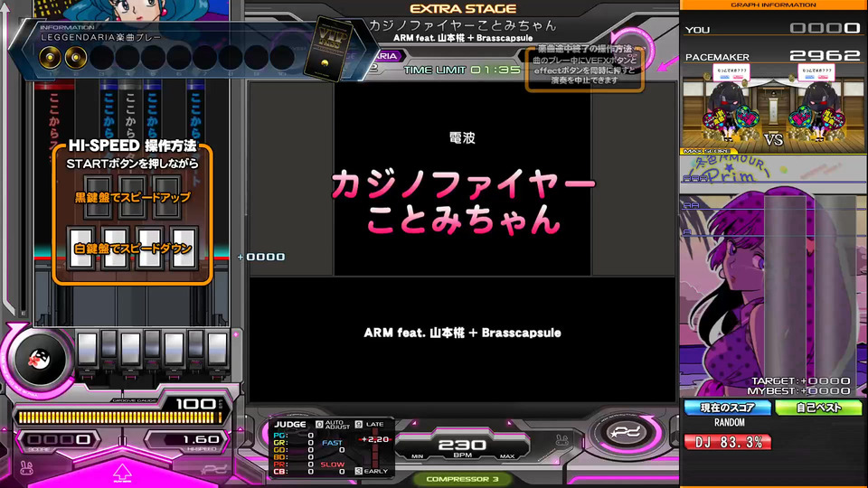
Task: Click the MAX label under BPM
Action: click(506, 456)
